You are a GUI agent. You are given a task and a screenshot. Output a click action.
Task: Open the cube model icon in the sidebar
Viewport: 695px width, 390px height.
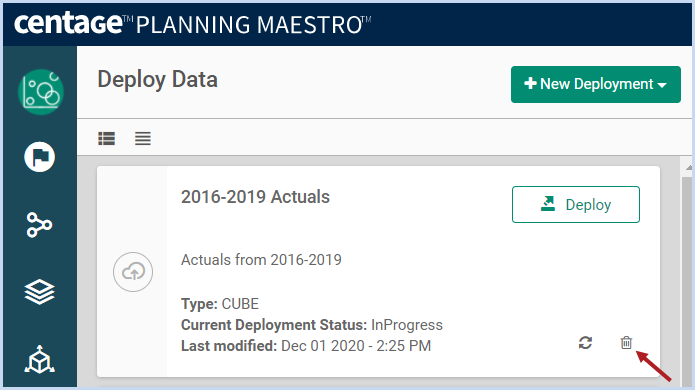point(39,359)
